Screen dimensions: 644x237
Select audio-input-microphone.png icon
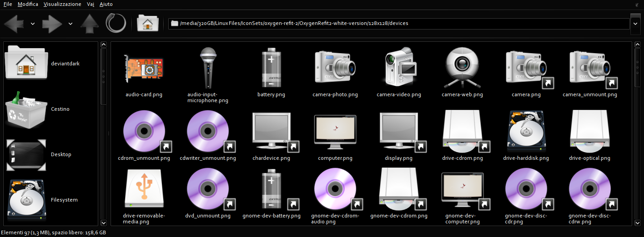pyautogui.click(x=207, y=68)
